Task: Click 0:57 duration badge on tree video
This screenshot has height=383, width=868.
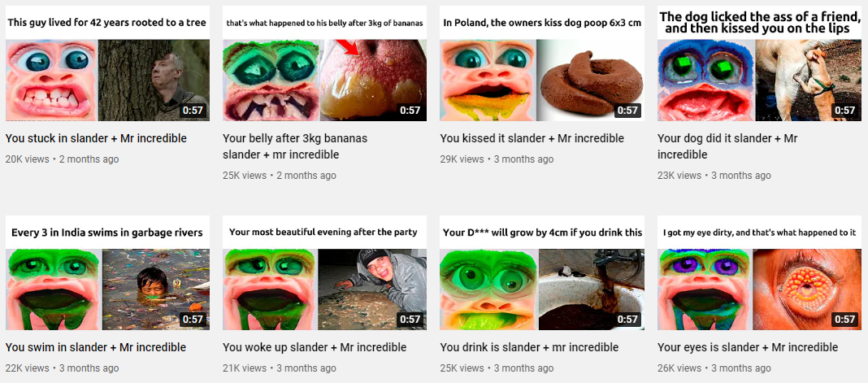Action: (x=193, y=110)
